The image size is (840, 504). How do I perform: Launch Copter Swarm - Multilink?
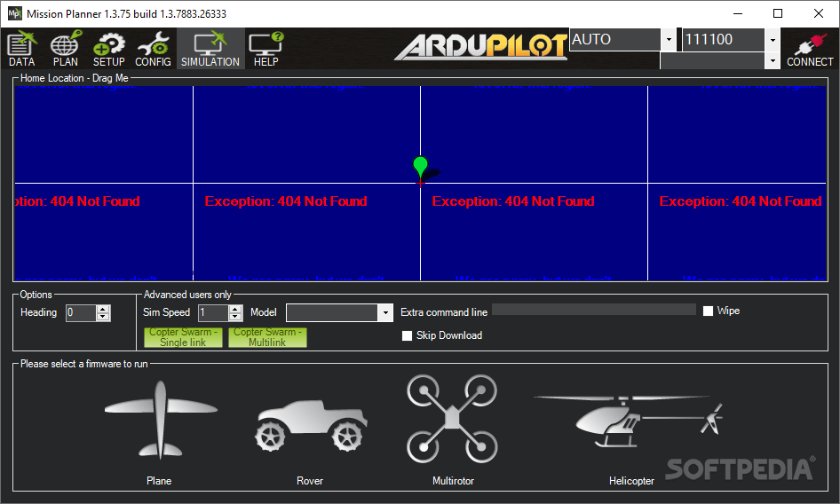coord(267,337)
